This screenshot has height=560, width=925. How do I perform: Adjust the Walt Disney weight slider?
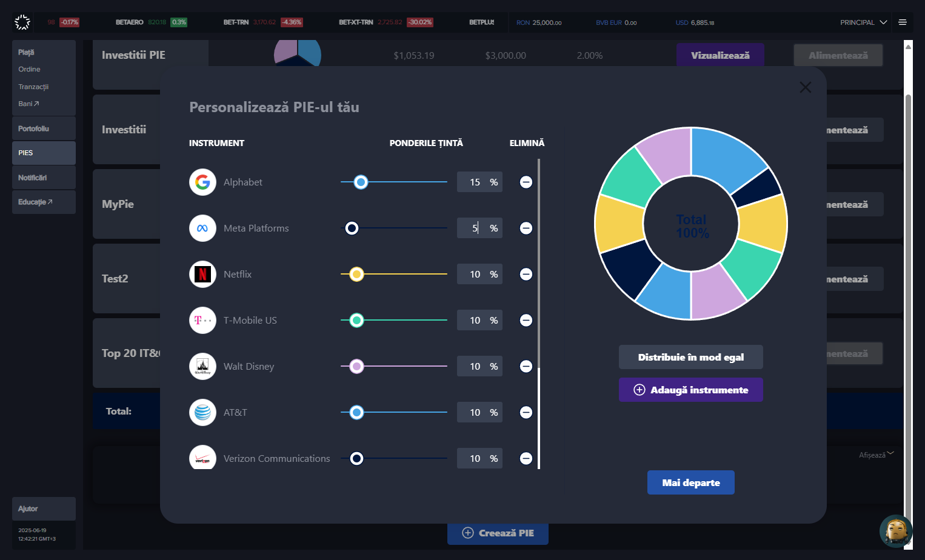tap(394, 366)
